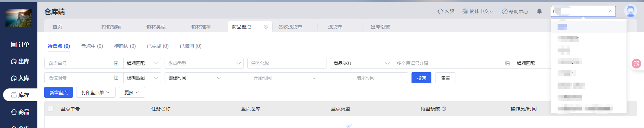Click the 任务名称 column header
Screen dimensions: 644x128
point(161,109)
